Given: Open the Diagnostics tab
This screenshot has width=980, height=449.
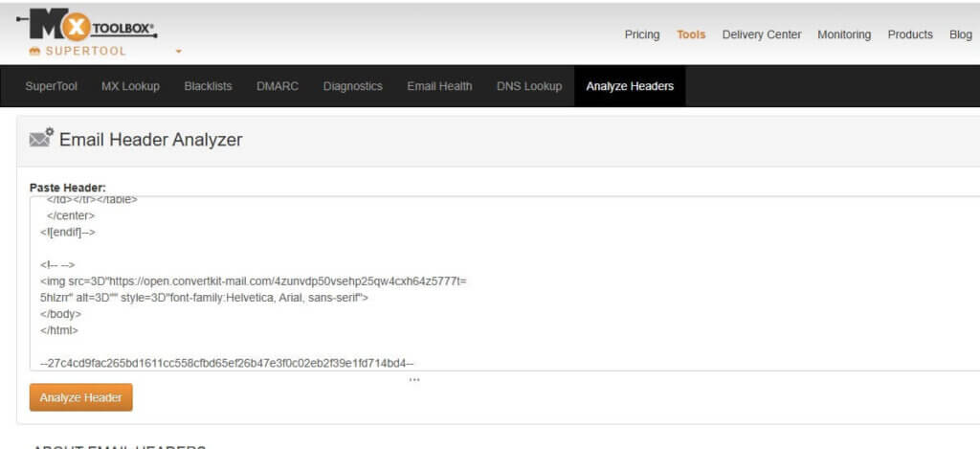Looking at the screenshot, I should coord(352,86).
